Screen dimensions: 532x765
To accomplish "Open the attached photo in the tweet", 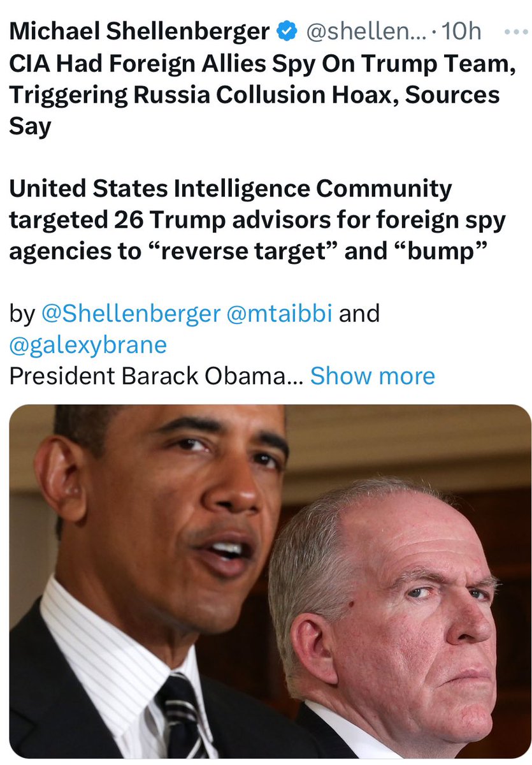I will pos(270,581).
